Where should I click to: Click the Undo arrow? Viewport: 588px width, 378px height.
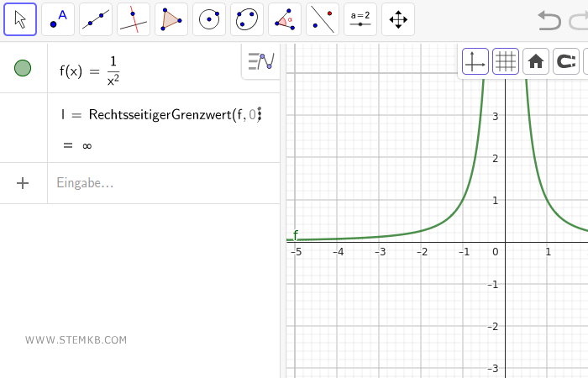click(x=549, y=19)
